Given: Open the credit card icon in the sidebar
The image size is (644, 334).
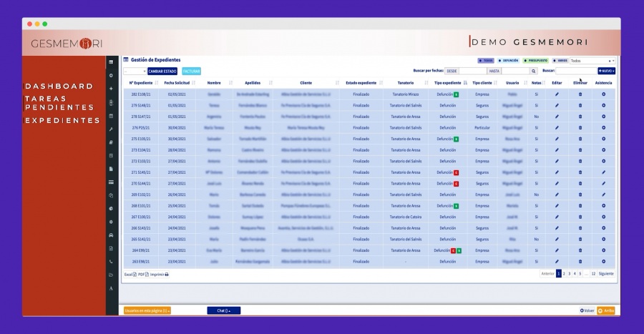Looking at the screenshot, I should click(x=111, y=182).
